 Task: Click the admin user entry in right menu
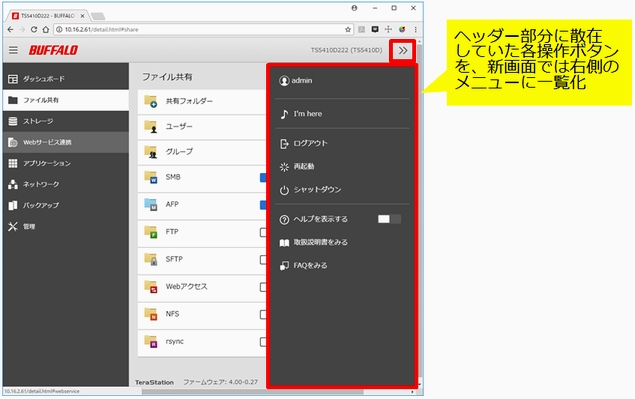(296, 81)
